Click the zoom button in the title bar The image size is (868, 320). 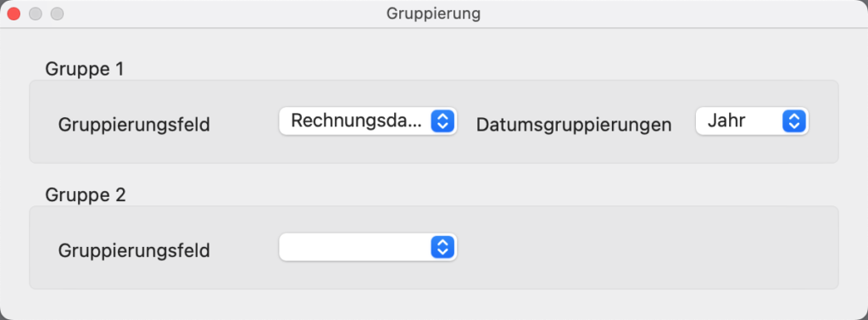pos(57,14)
